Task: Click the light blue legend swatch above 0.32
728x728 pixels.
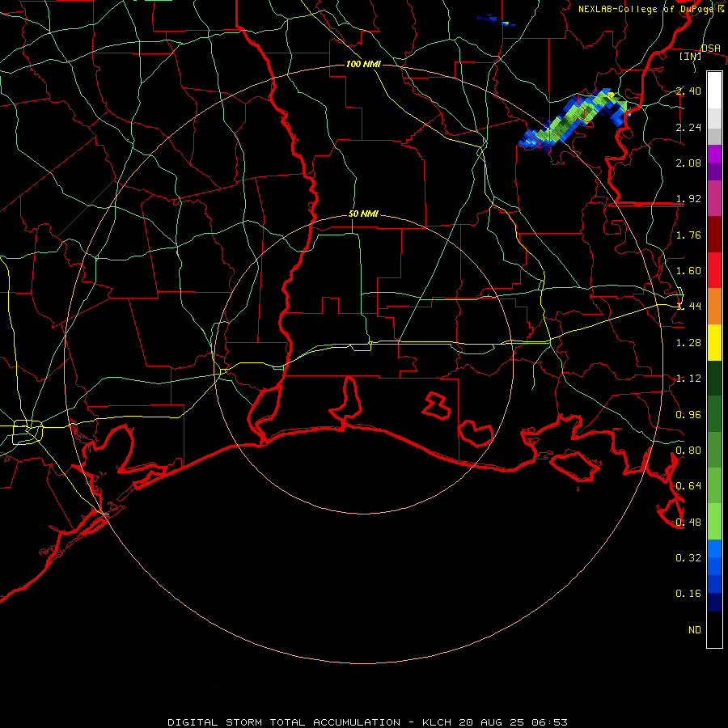Action: click(x=714, y=548)
